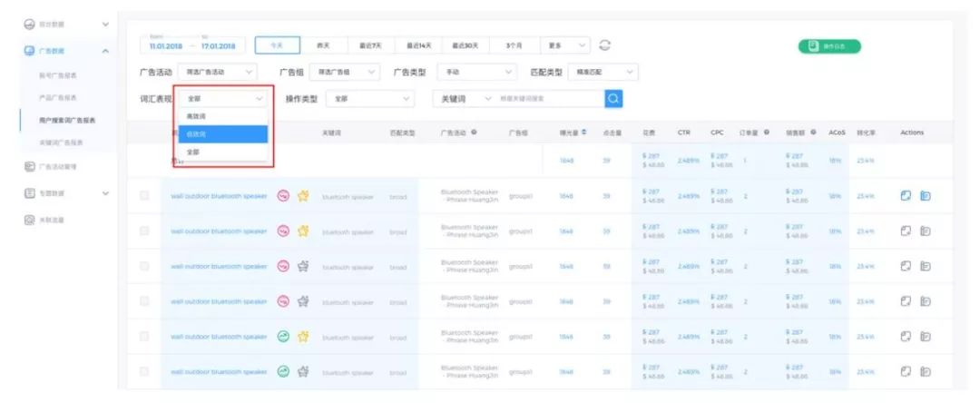Click the yellow star in the second keyword row
The height and width of the screenshot is (403, 980).
pyautogui.click(x=303, y=231)
